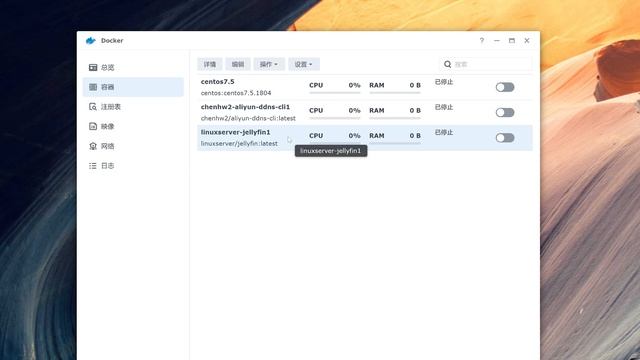Close the Docker window
Image resolution: width=640 pixels, height=360 pixels.
click(x=527, y=40)
